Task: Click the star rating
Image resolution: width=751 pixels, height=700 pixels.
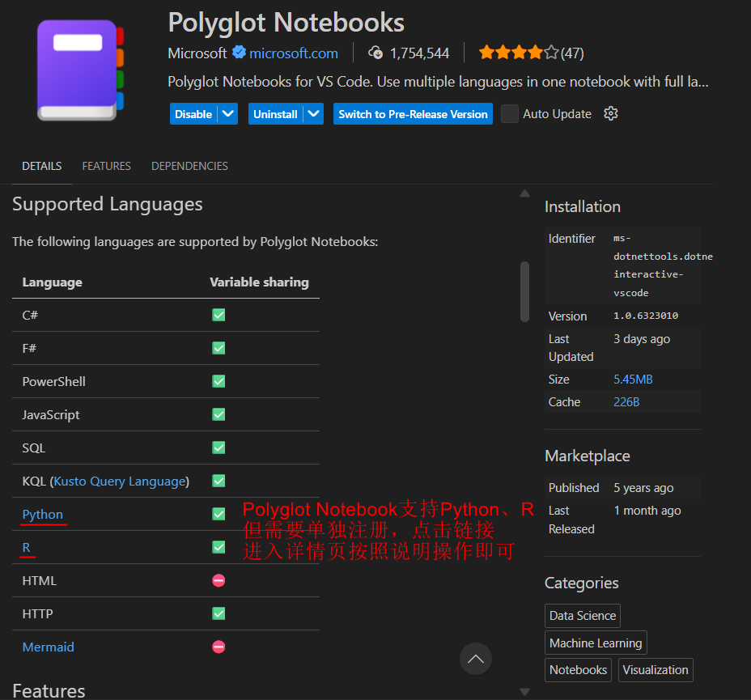Action: click(x=519, y=52)
